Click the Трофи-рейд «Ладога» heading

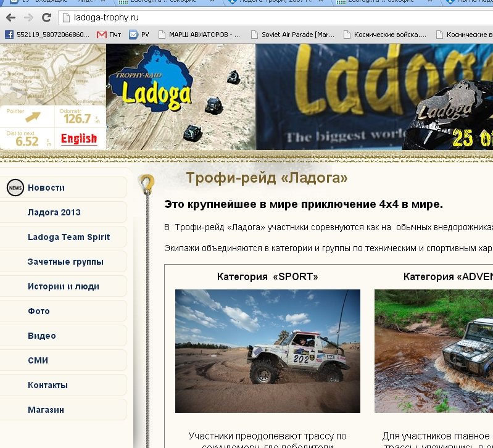tap(267, 178)
